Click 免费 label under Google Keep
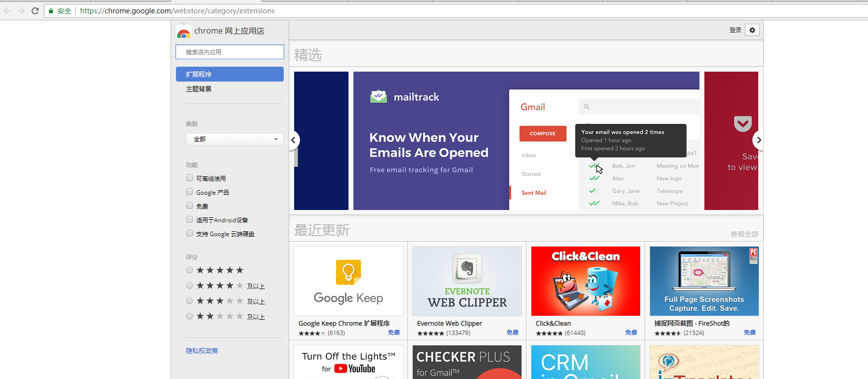 [x=394, y=333]
